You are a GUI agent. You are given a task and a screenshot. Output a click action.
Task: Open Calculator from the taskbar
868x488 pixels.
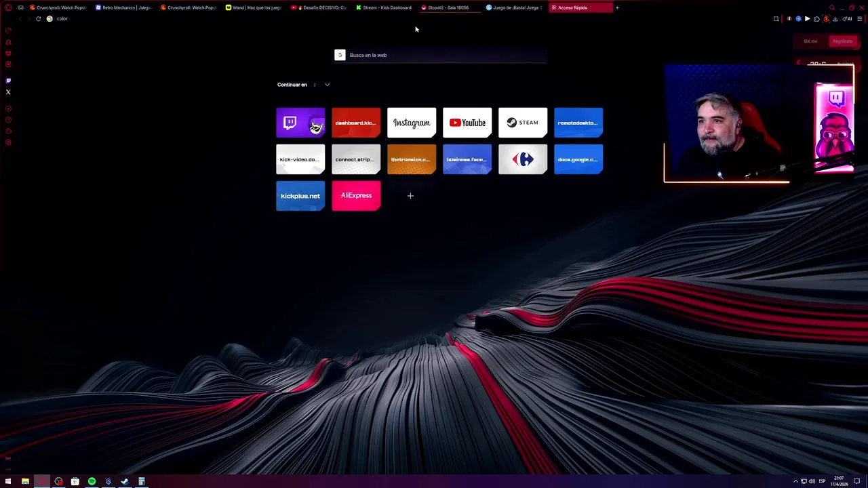point(142,481)
